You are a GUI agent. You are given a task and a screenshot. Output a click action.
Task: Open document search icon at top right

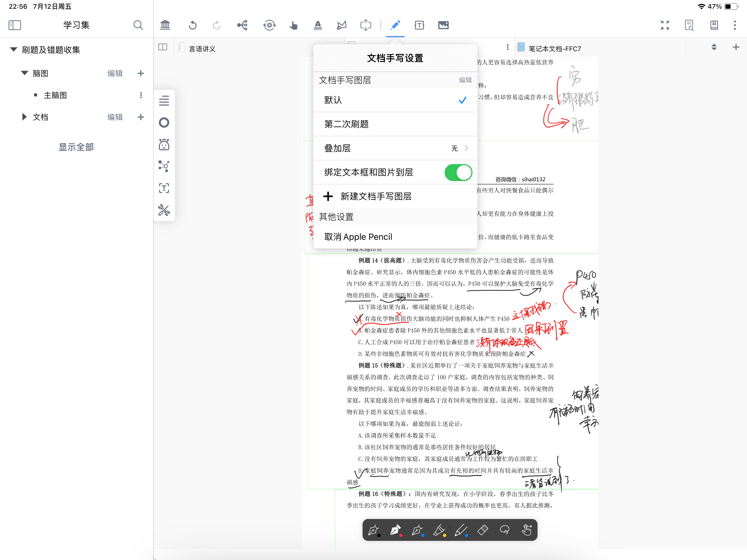pos(689,25)
